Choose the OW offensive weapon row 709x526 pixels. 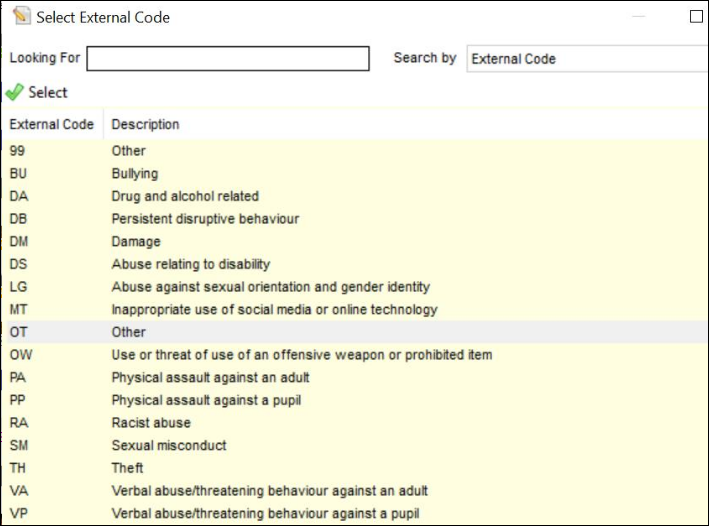(x=357, y=355)
